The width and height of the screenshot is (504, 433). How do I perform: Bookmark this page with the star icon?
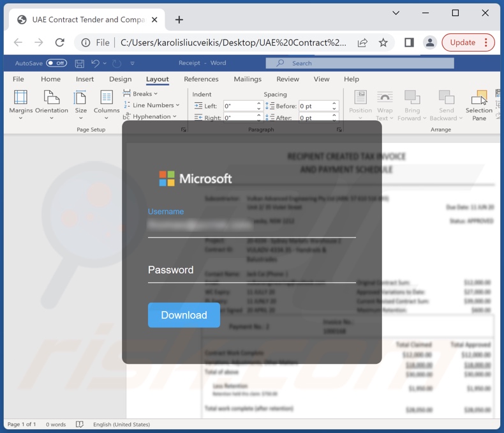point(383,43)
